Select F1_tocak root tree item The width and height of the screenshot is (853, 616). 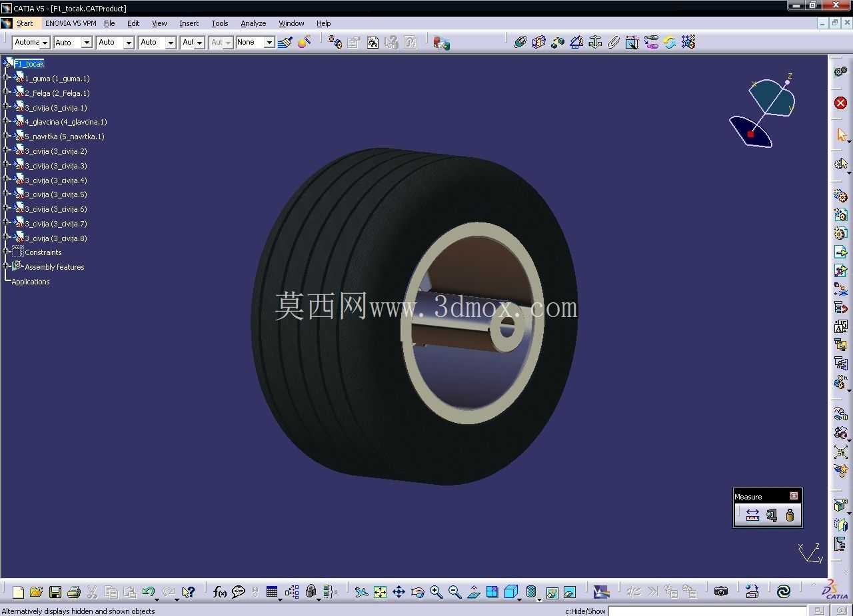pyautogui.click(x=29, y=64)
